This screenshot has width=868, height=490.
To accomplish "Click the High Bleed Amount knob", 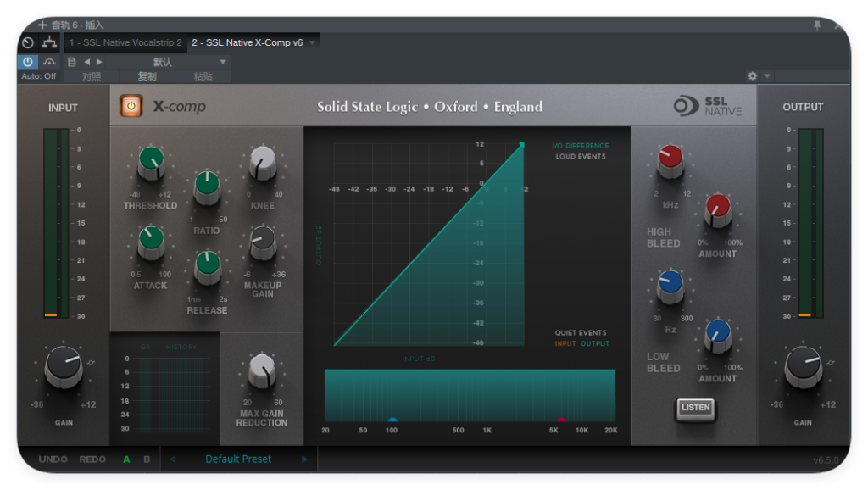I will point(717,210).
